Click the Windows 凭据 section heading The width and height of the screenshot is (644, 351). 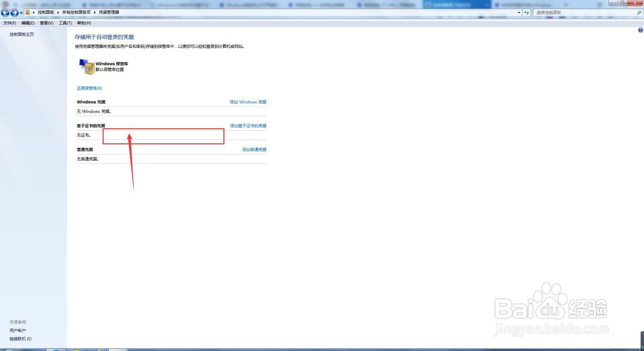91,102
